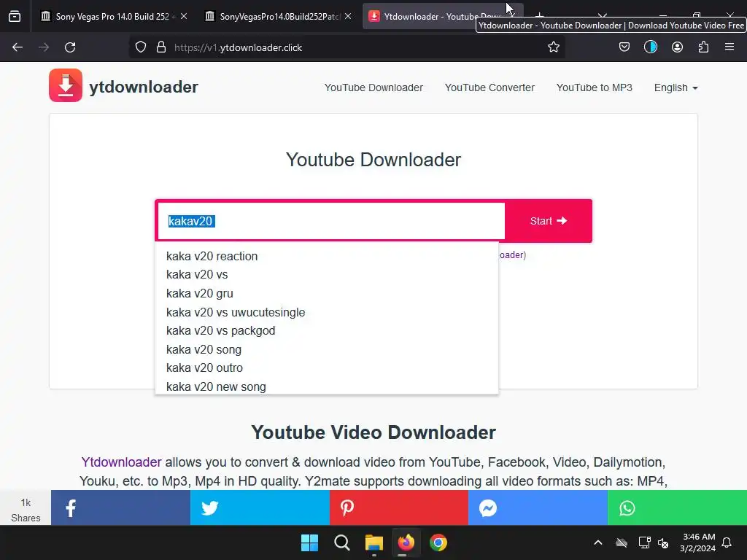Viewport: 747px width, 560px height.
Task: Open the Firefox hamburger application menu
Action: (729, 47)
